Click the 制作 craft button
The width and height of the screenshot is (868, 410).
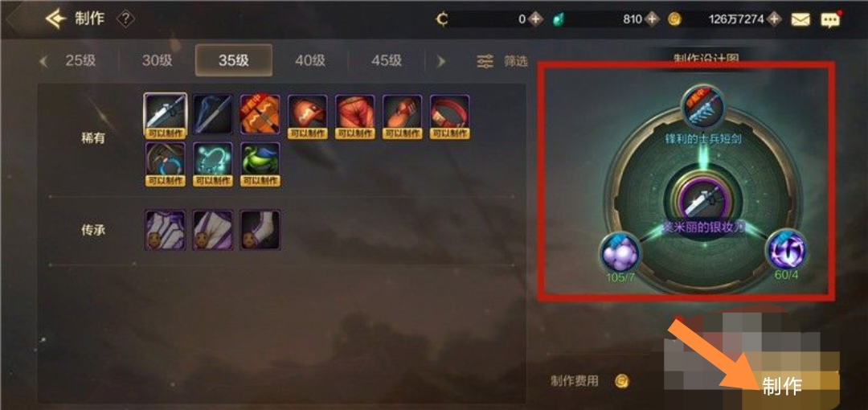pos(782,386)
